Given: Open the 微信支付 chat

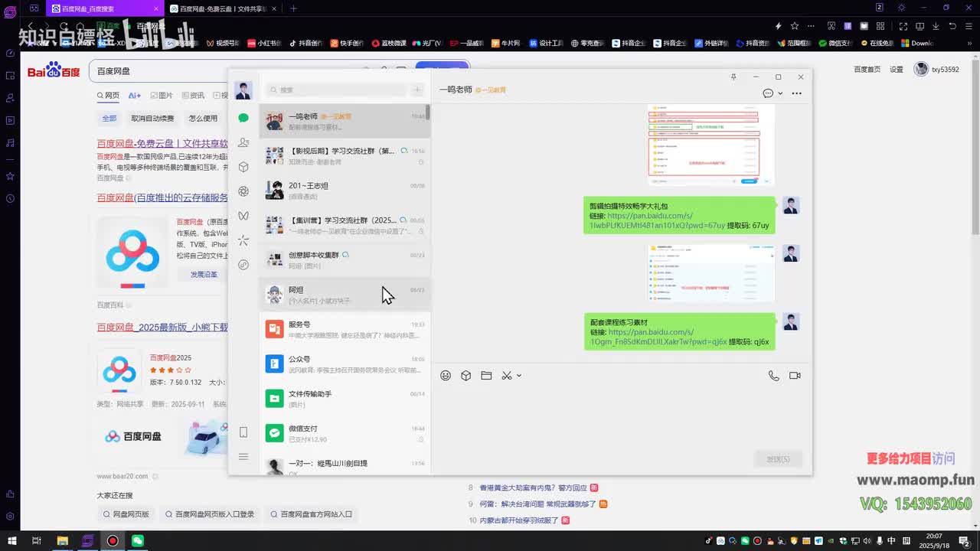Looking at the screenshot, I should point(345,433).
